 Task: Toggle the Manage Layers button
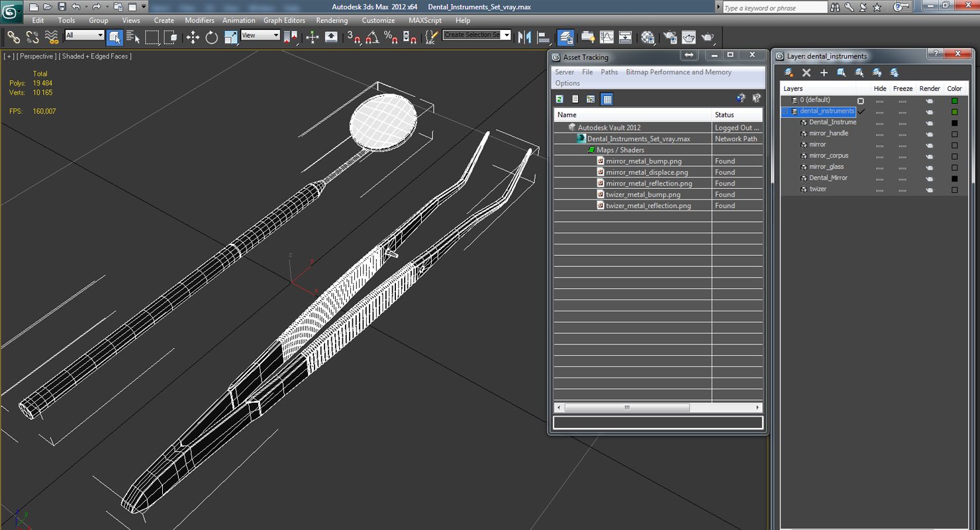[x=565, y=37]
